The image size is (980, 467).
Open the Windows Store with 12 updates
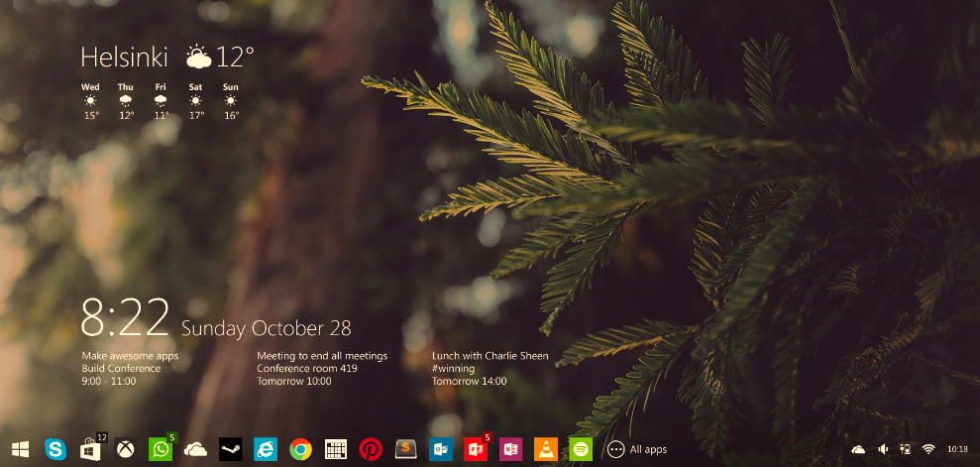click(90, 450)
